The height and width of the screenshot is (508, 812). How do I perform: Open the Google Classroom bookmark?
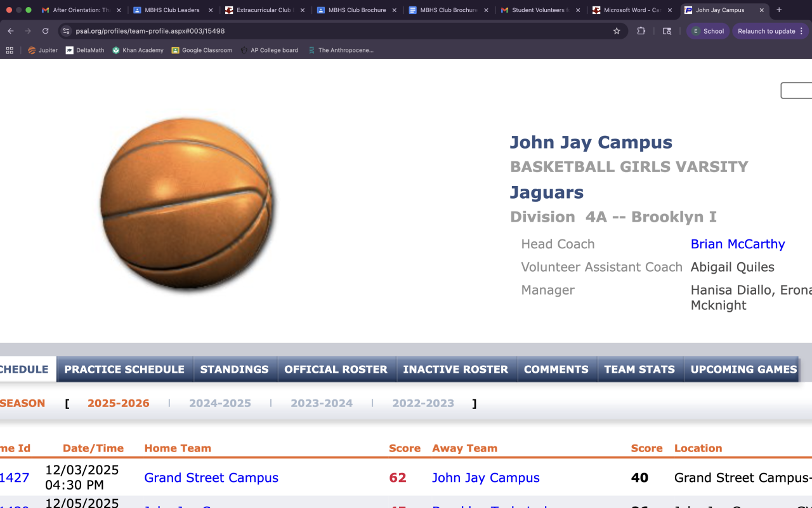tap(202, 50)
